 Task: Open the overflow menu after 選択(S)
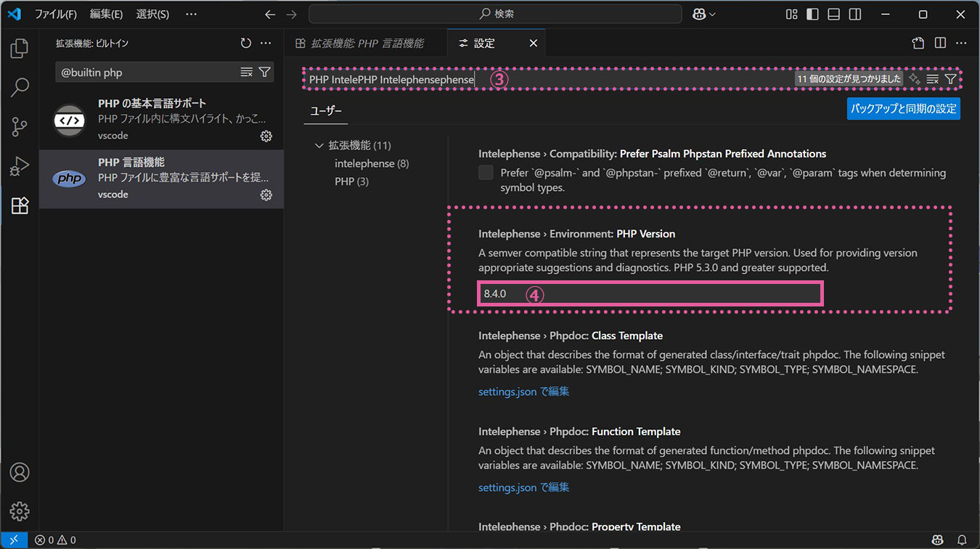click(191, 15)
